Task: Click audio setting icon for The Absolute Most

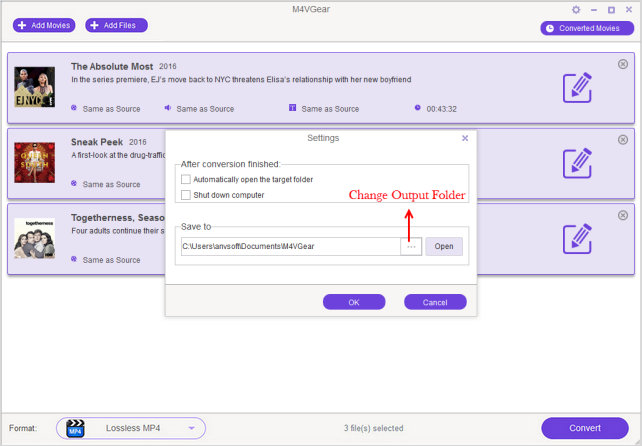Action: [x=167, y=108]
